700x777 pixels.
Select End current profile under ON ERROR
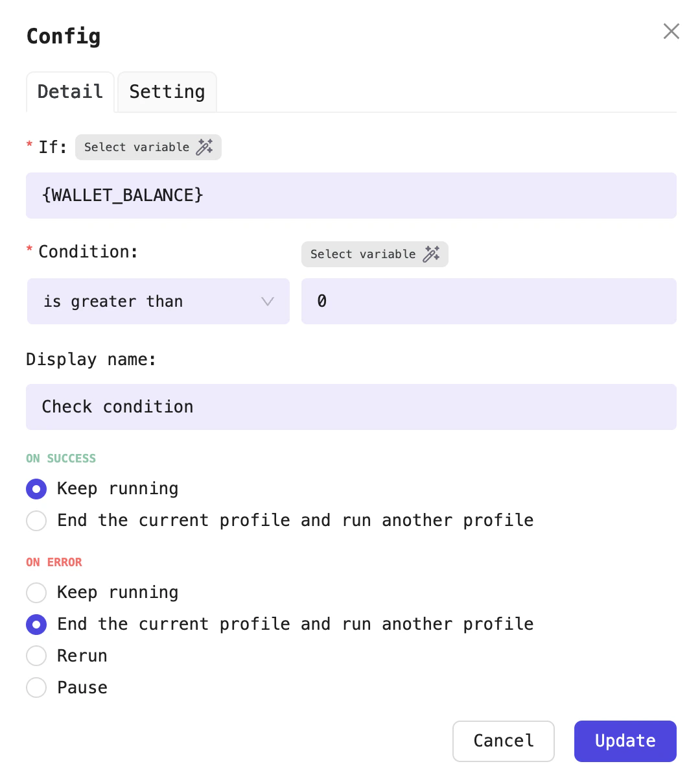click(x=36, y=624)
